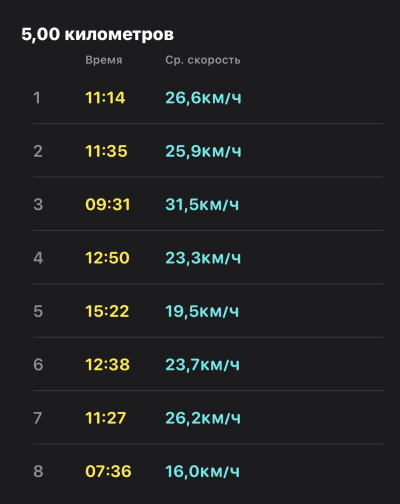Click the 31,5км/ч speed value
400x504 pixels.
pos(202,204)
